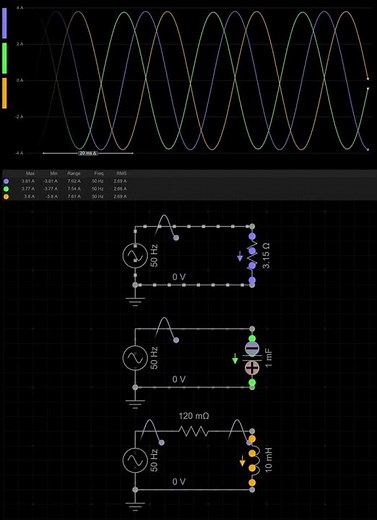Viewport: 377px width, 520px height.
Task: Click ground symbol of the inductor circuit
Action: coord(135,506)
